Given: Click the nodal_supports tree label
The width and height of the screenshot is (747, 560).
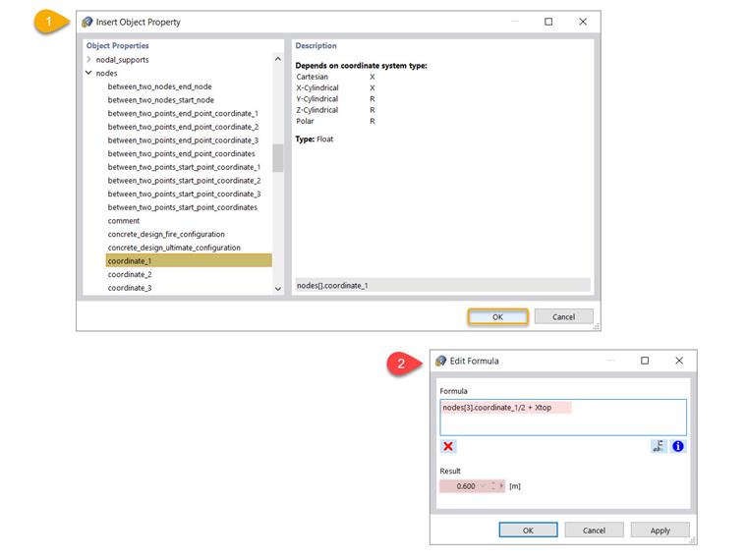Looking at the screenshot, I should click(x=123, y=60).
